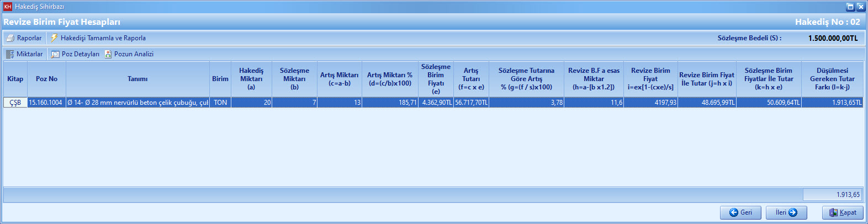This screenshot has width=868, height=224.
Task: Proceed with the İleri arrow button
Action: (786, 212)
